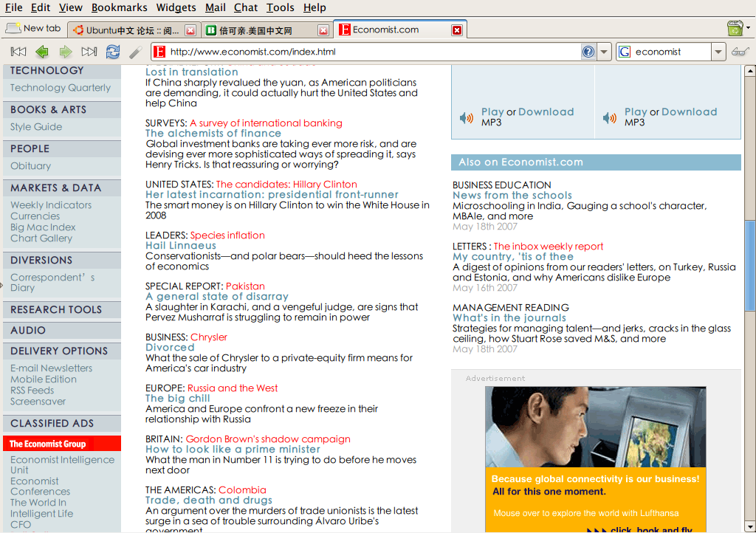Click the right speaker audio icon
Screen dimensions: 756x533
pyautogui.click(x=610, y=117)
